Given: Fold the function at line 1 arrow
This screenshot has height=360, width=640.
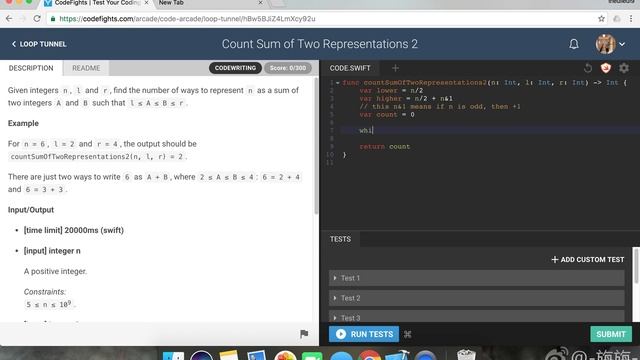Looking at the screenshot, I should point(338,83).
